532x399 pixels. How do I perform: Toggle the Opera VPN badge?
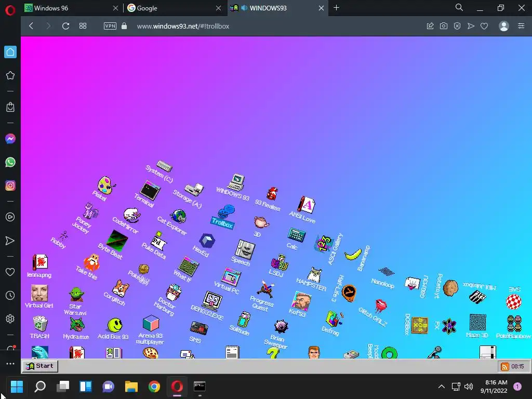coord(110,26)
